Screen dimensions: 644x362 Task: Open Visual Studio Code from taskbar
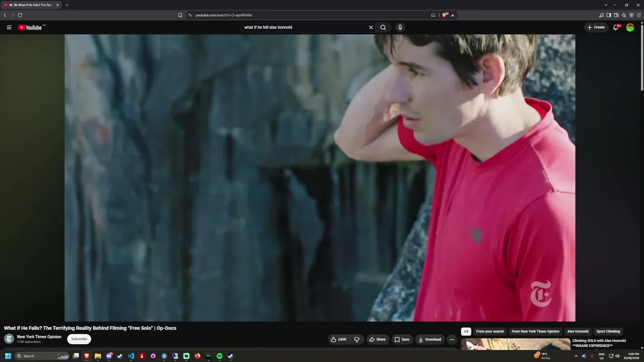tap(131, 356)
